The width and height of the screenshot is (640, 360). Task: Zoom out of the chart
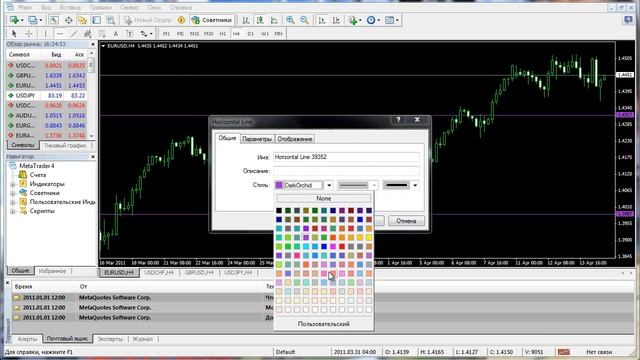click(x=304, y=20)
